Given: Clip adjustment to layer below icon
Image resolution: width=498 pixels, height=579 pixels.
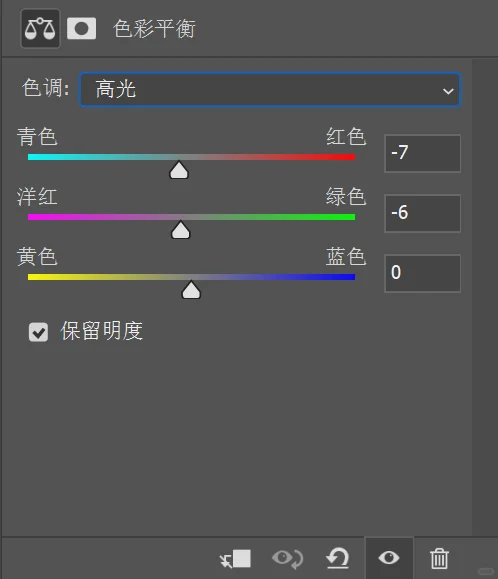Looking at the screenshot, I should 236,558.
